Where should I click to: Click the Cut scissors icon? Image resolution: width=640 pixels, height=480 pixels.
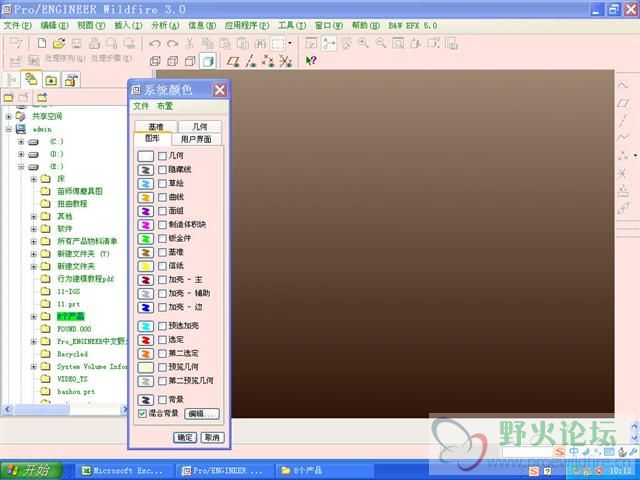point(190,43)
